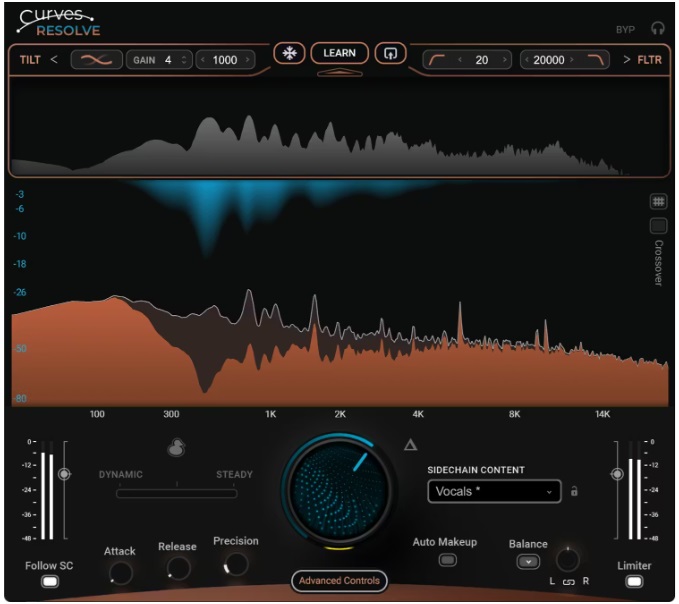Click the lock icon beside Vocals
Viewport: 679px width, 604px height.
tap(574, 491)
